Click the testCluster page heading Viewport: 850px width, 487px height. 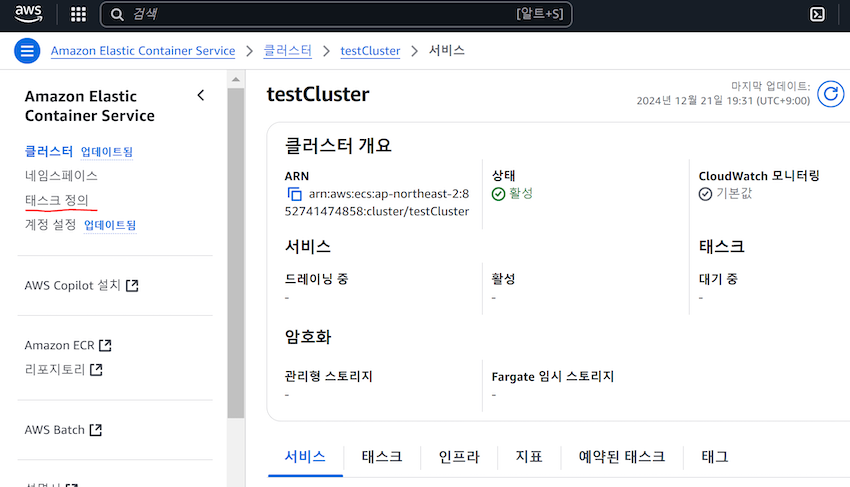coord(318,94)
